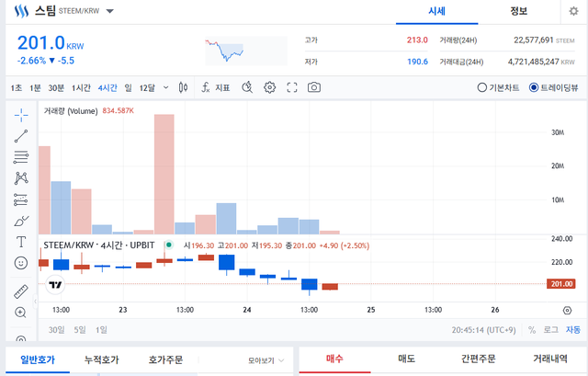Viewport: 588px width, 376px height.
Task: Click the low price value 190.6
Action: point(417,62)
